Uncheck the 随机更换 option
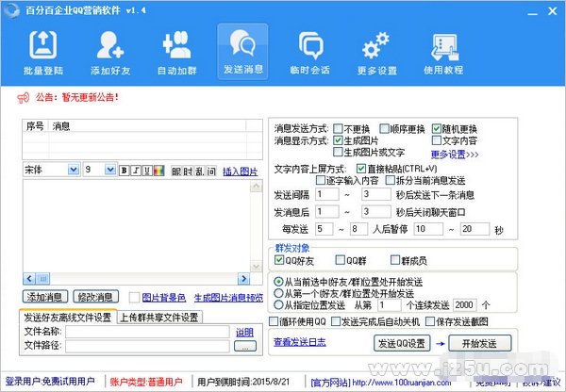This screenshot has height=392, width=566. pyautogui.click(x=437, y=128)
